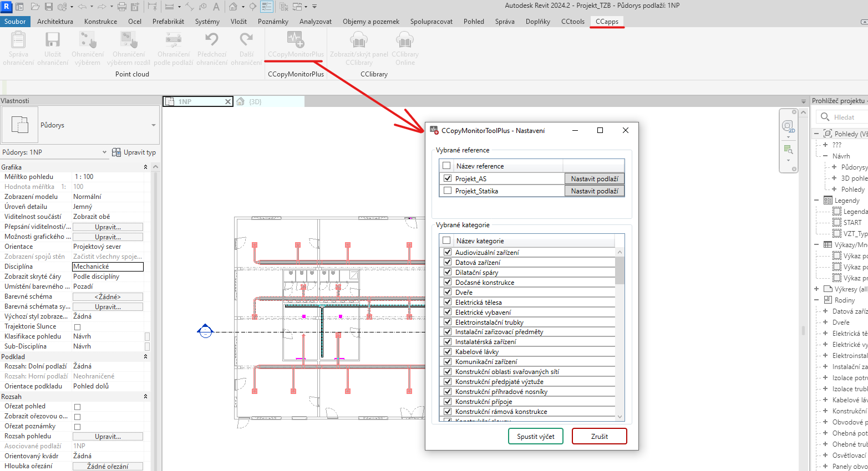The width and height of the screenshot is (868, 471).
Task: Click the zoom region icon in navigation bar
Action: coord(788,149)
